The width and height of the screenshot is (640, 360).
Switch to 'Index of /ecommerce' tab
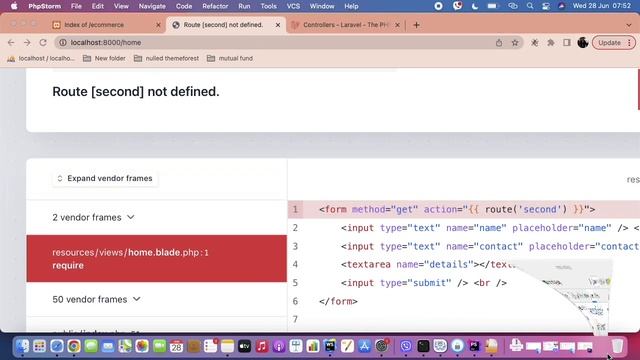pyautogui.click(x=106, y=25)
